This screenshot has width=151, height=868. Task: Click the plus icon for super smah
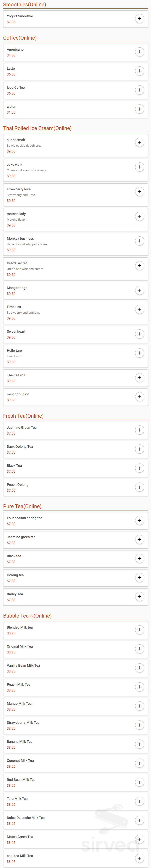[140, 142]
